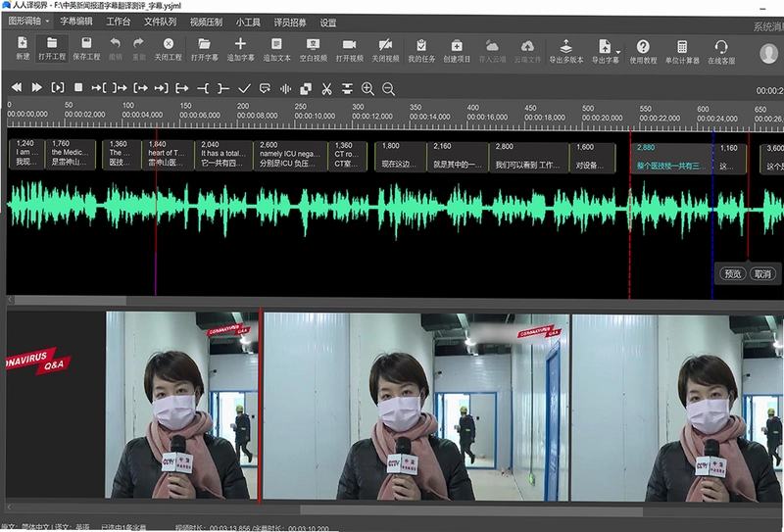Contact 在线客服 online support
This screenshot has height=532, width=784.
721,52
